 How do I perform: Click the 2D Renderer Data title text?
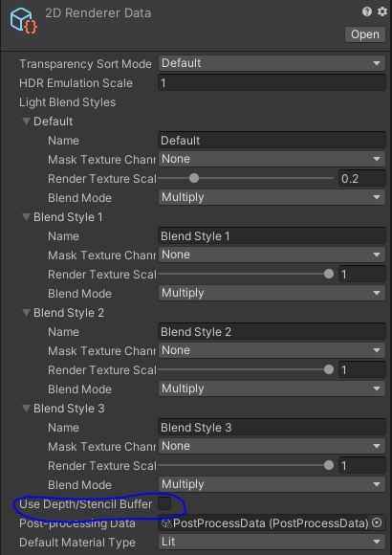pos(98,13)
